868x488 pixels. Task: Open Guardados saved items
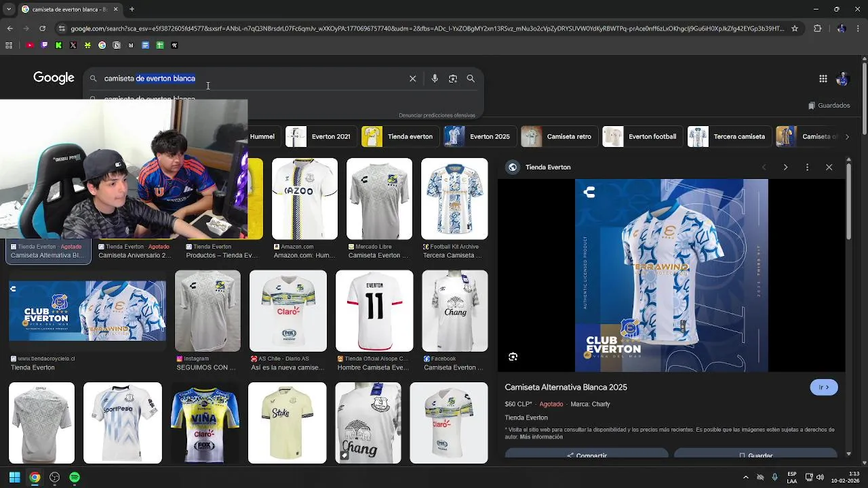[x=829, y=105]
